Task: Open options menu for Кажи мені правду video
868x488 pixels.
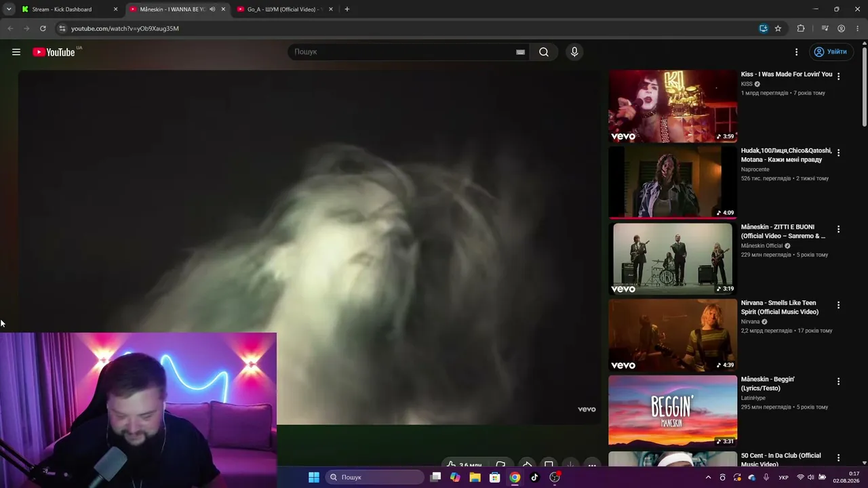Action: pos(838,153)
